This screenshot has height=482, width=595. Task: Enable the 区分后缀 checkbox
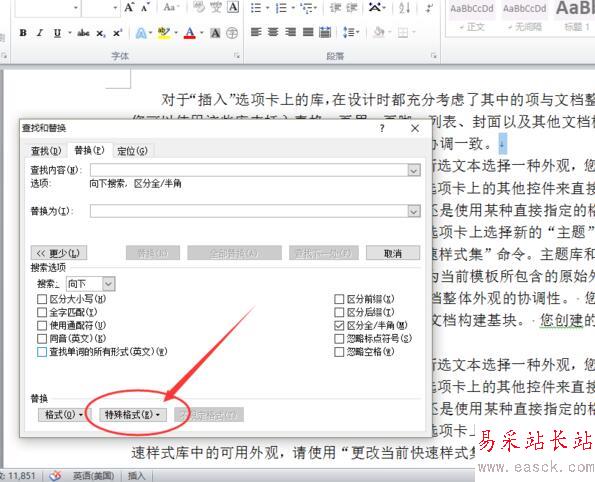pos(339,312)
